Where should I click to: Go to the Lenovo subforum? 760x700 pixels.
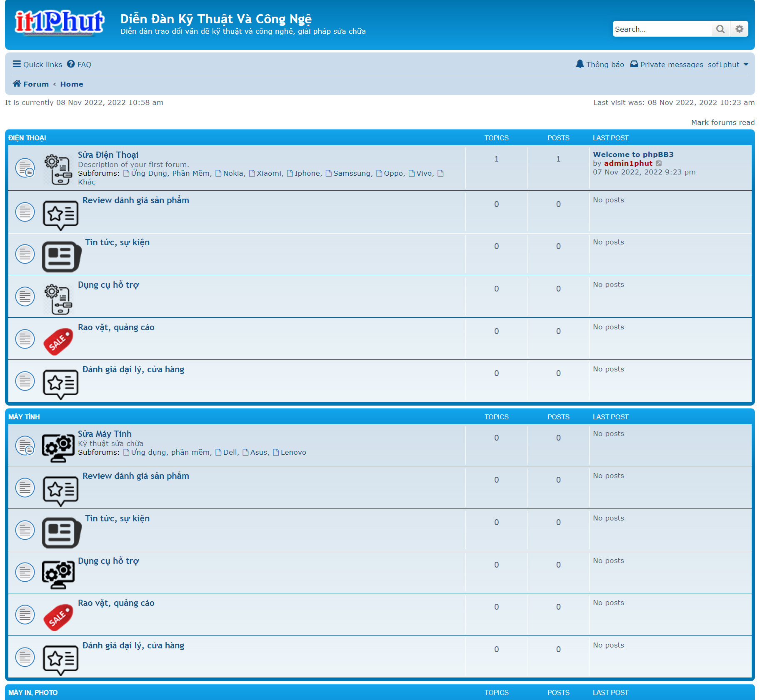click(293, 453)
